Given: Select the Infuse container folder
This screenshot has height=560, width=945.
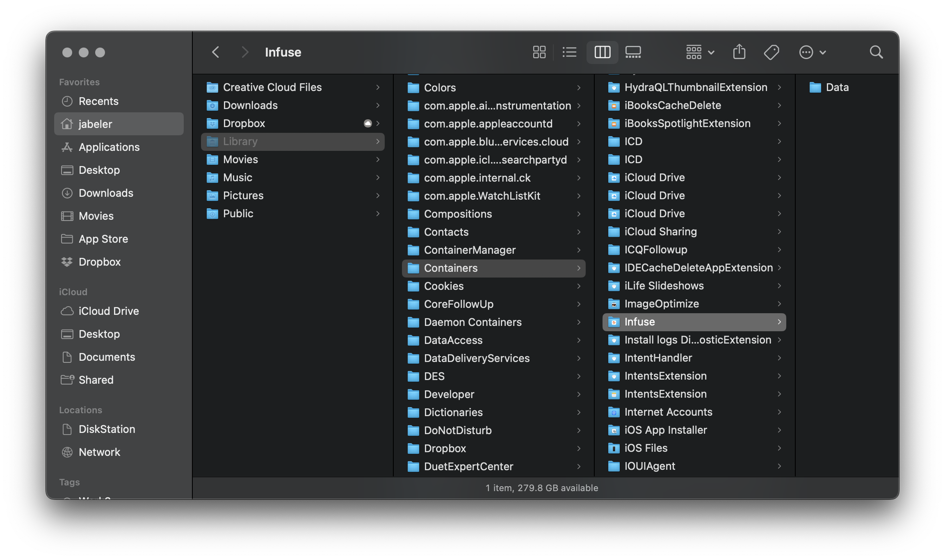Looking at the screenshot, I should [x=639, y=322].
